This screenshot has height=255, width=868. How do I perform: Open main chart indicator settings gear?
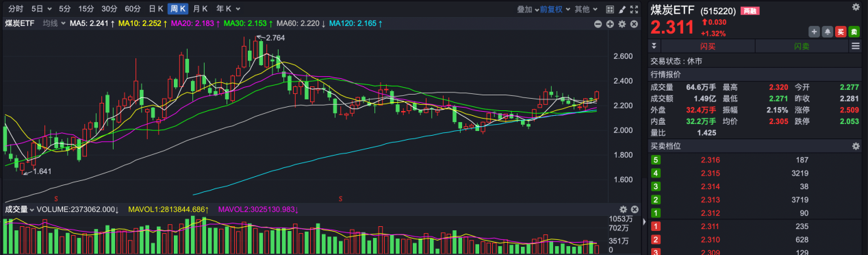pyautogui.click(x=622, y=24)
